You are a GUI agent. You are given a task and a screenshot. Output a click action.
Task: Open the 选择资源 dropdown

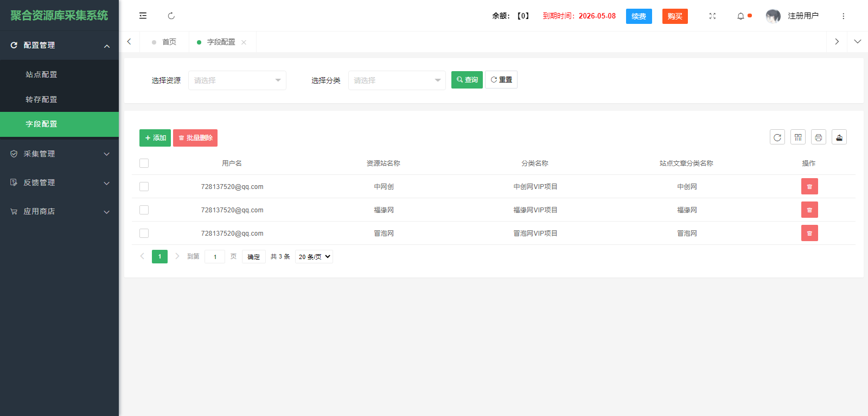[237, 80]
